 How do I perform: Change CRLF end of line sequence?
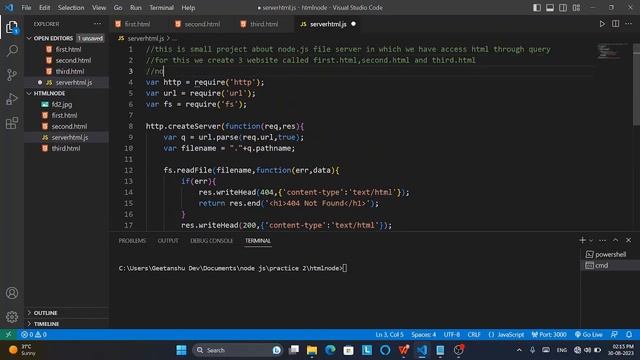coord(474,334)
